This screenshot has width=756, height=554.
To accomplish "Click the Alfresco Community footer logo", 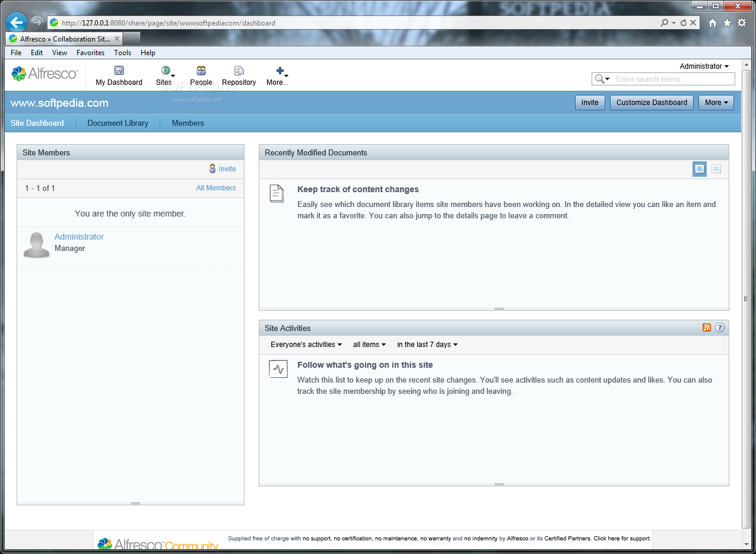I will point(158,545).
